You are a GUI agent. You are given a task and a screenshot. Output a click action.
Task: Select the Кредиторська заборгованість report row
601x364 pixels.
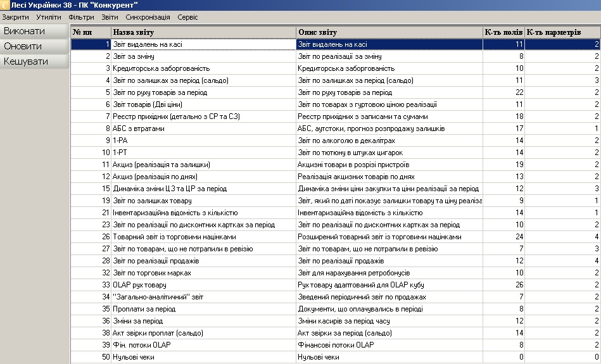(x=161, y=68)
